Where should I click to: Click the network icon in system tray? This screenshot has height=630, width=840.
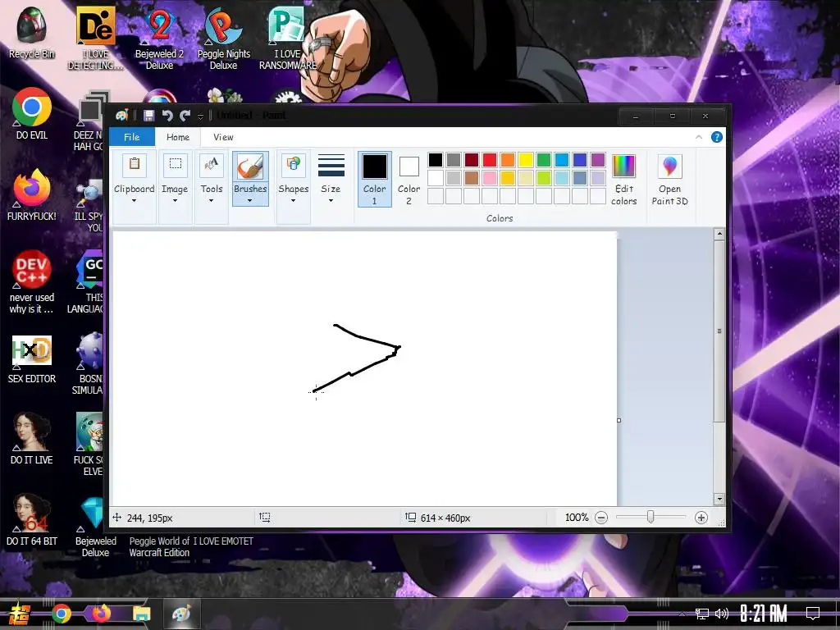[x=701, y=614]
